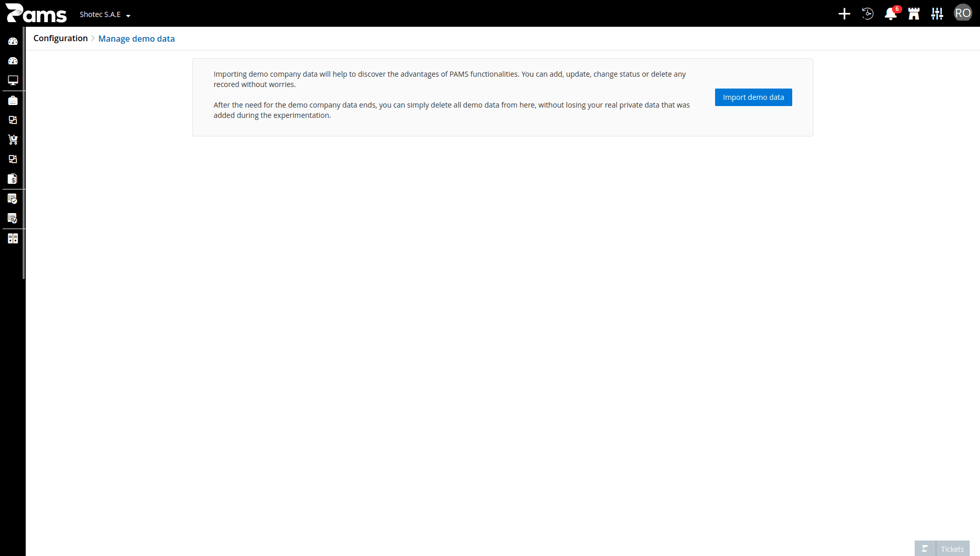The image size is (980, 556).
Task: Open the shopping cart sidebar icon
Action: 13,140
